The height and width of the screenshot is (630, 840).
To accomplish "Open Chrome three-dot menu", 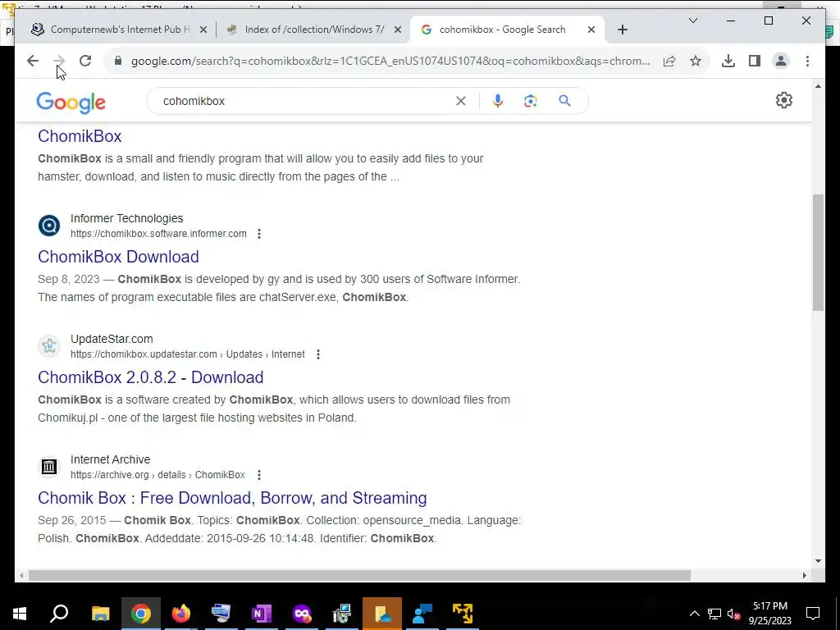I will tap(807, 61).
